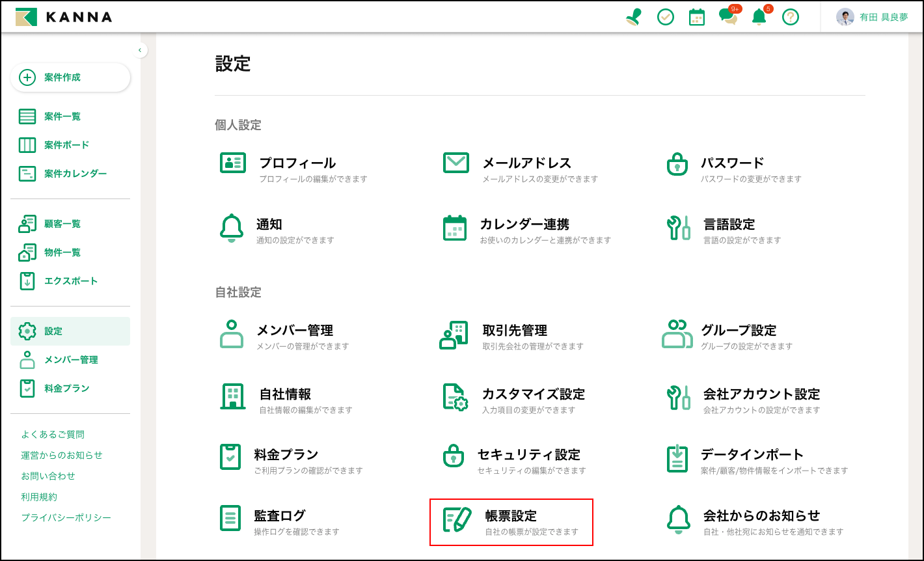
Task: Click the stamp icon in top bar
Action: coord(633,17)
